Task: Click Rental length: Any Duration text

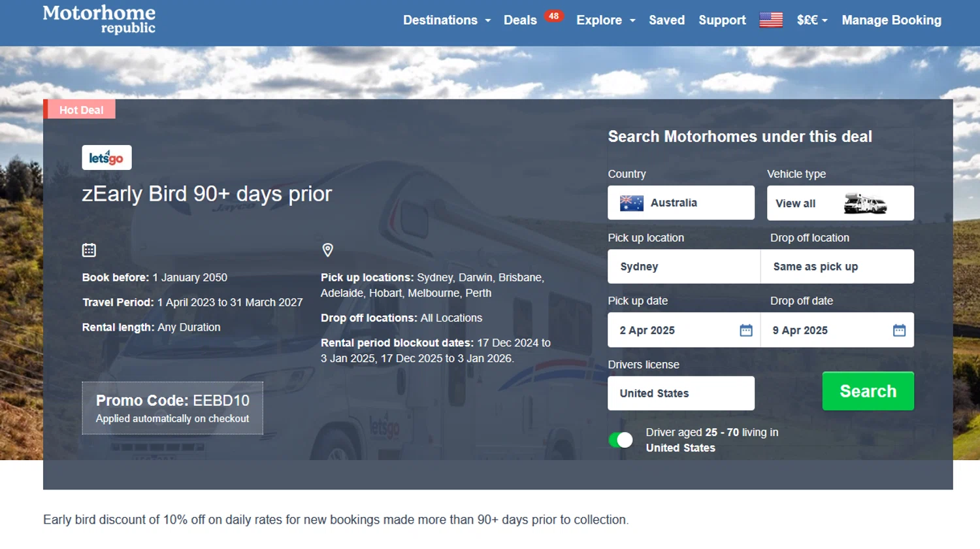Action: tap(152, 327)
